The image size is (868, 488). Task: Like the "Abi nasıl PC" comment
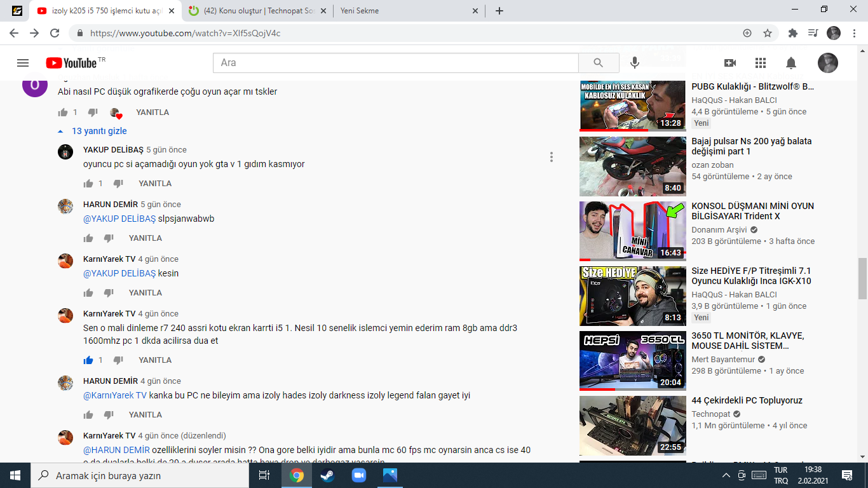[x=63, y=112]
